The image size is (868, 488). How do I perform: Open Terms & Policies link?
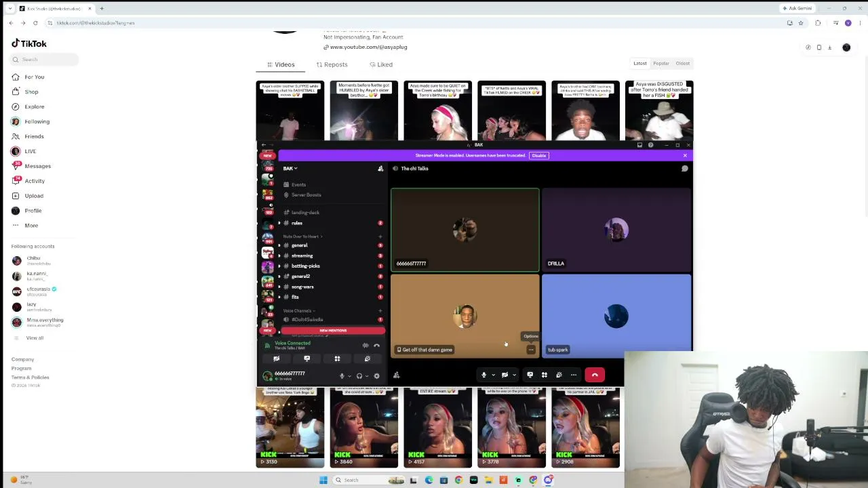click(31, 377)
